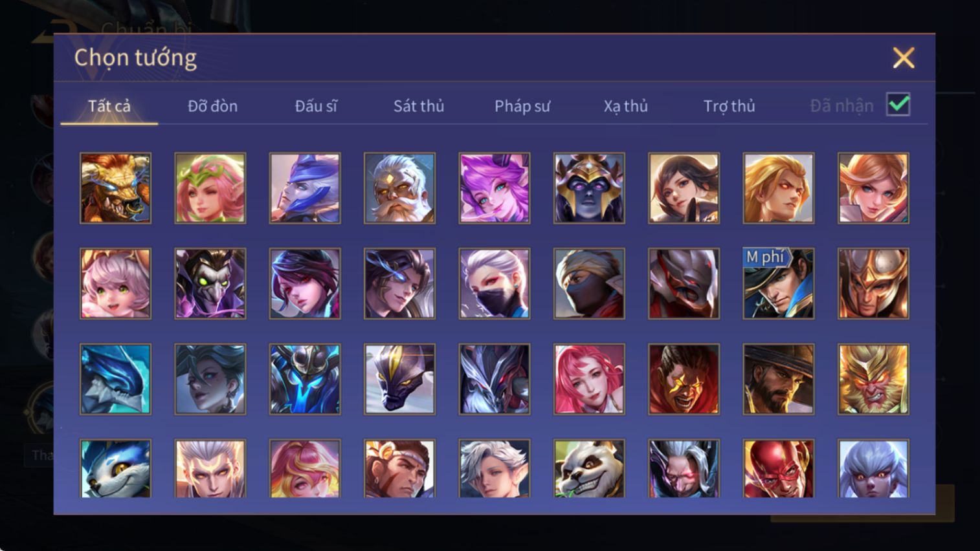Select the lion beast hero portrait
The height and width of the screenshot is (551, 980).
point(115,188)
